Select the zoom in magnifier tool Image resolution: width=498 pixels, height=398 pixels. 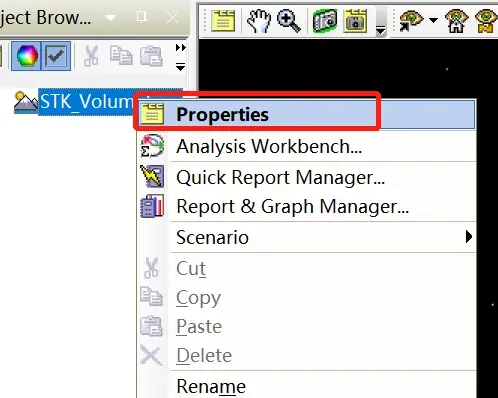[x=289, y=21]
